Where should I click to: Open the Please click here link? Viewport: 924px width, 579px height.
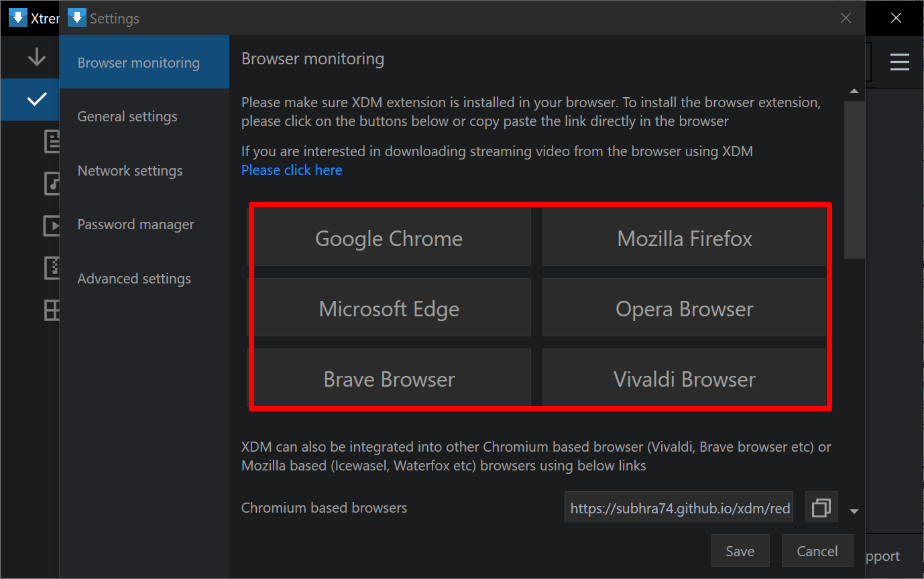point(291,170)
